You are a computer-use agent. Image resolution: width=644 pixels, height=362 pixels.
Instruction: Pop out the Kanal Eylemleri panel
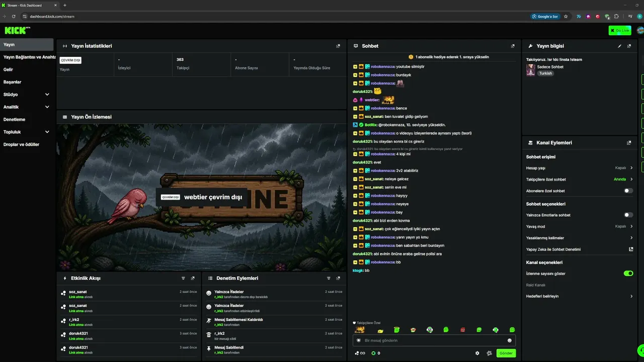(x=629, y=143)
